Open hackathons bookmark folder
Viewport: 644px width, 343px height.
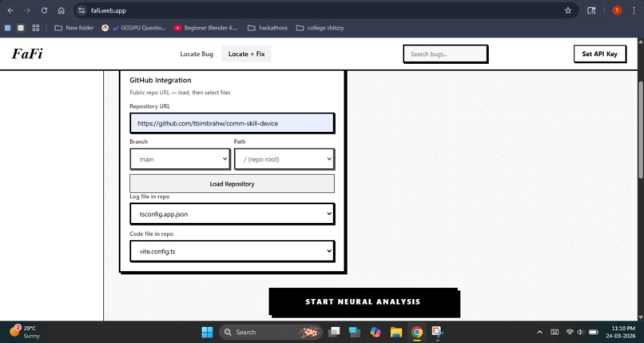tap(268, 28)
